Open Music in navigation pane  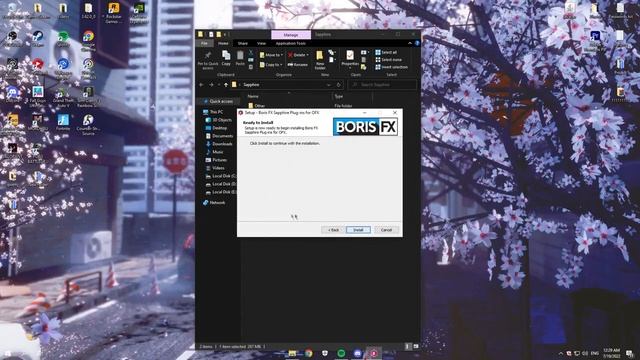[215, 152]
